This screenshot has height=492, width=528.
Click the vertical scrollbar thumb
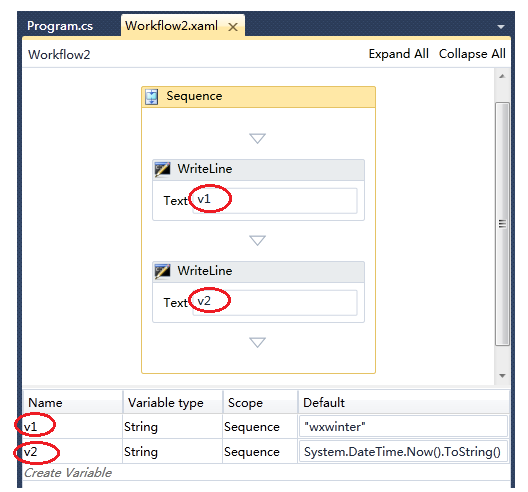502,224
